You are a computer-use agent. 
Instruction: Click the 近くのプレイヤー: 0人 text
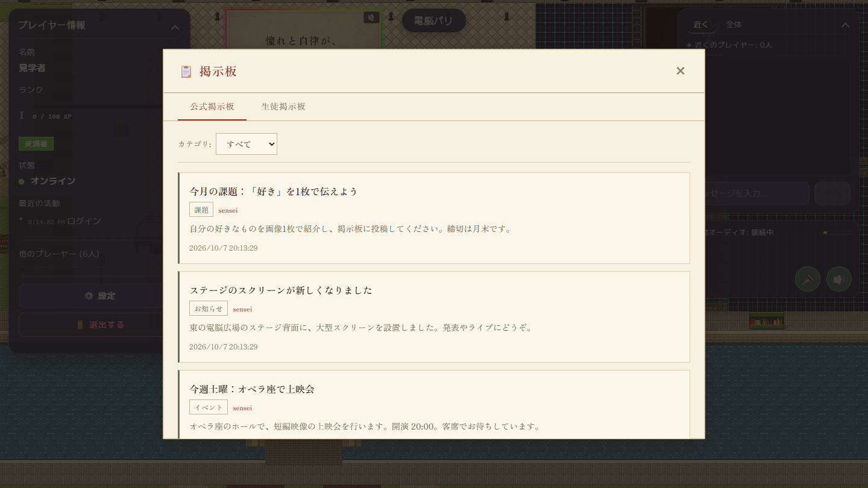pos(733,45)
